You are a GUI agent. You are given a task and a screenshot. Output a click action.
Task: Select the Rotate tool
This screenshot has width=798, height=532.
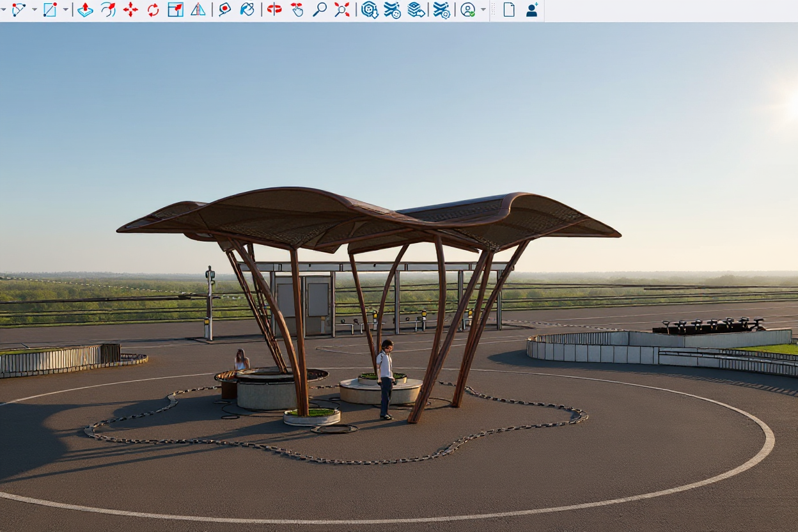[x=153, y=10]
